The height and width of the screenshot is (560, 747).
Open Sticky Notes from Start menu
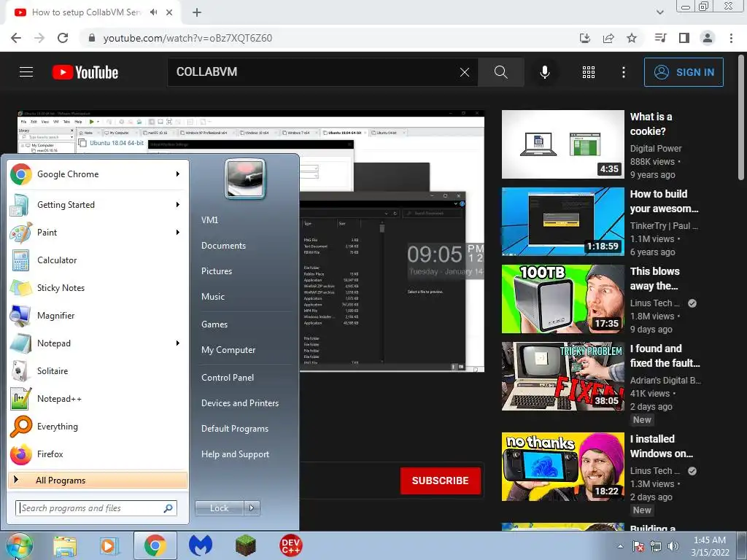click(x=98, y=287)
